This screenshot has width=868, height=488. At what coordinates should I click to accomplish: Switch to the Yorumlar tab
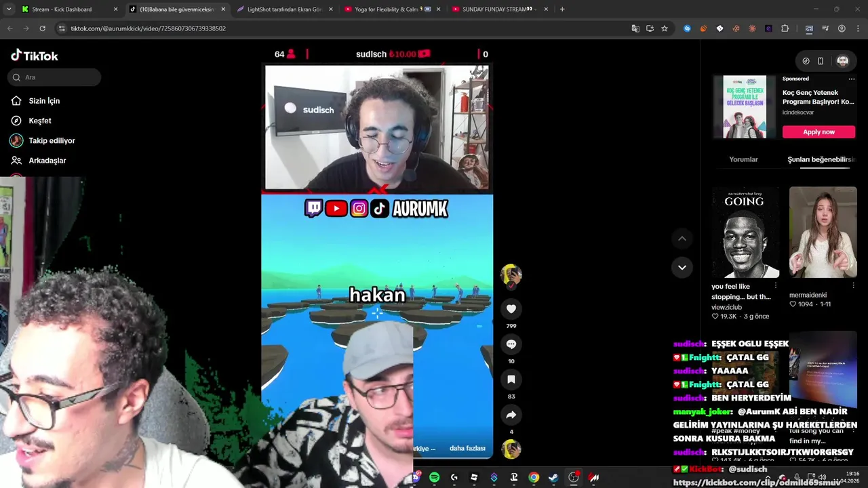(x=743, y=159)
